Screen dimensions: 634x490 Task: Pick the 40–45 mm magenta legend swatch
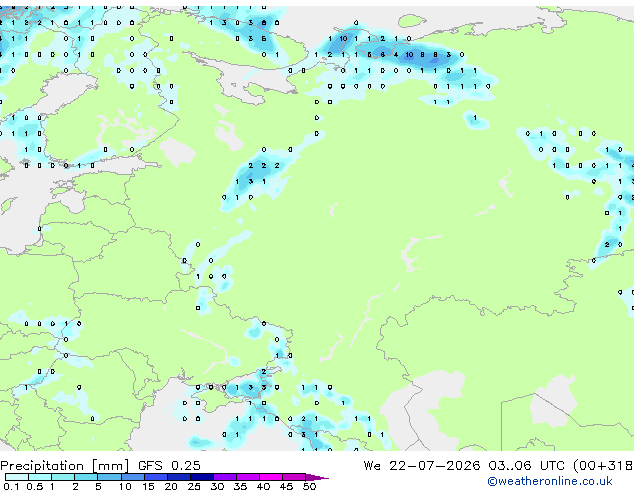coord(271,477)
